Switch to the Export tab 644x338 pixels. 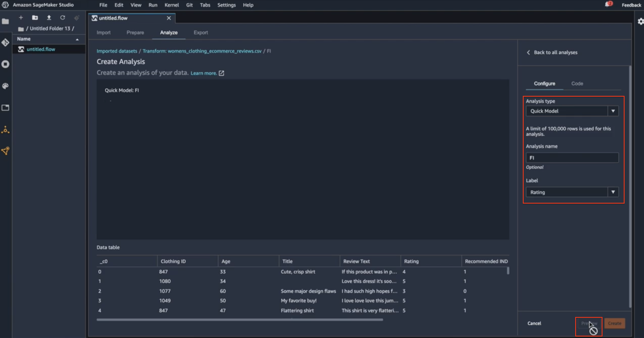tap(201, 33)
